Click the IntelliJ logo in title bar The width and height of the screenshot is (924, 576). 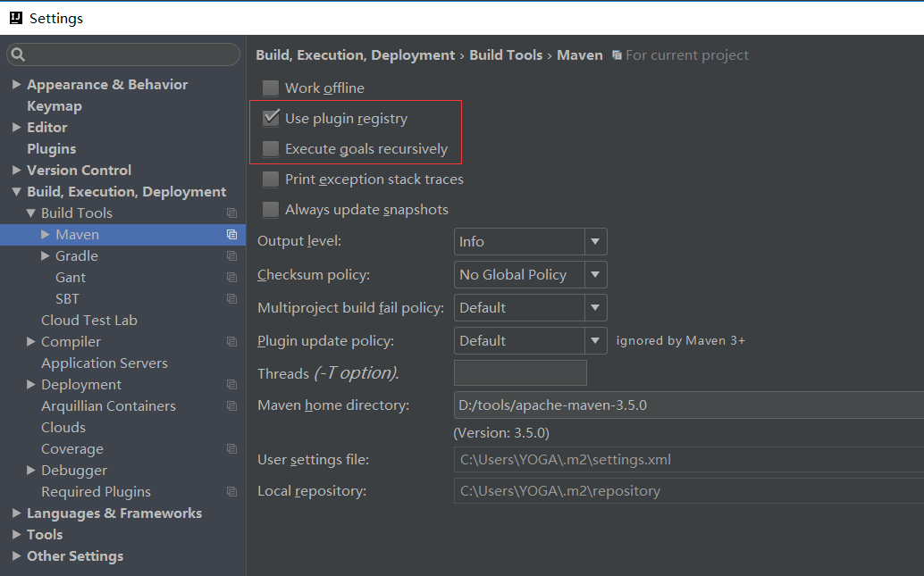click(15, 18)
